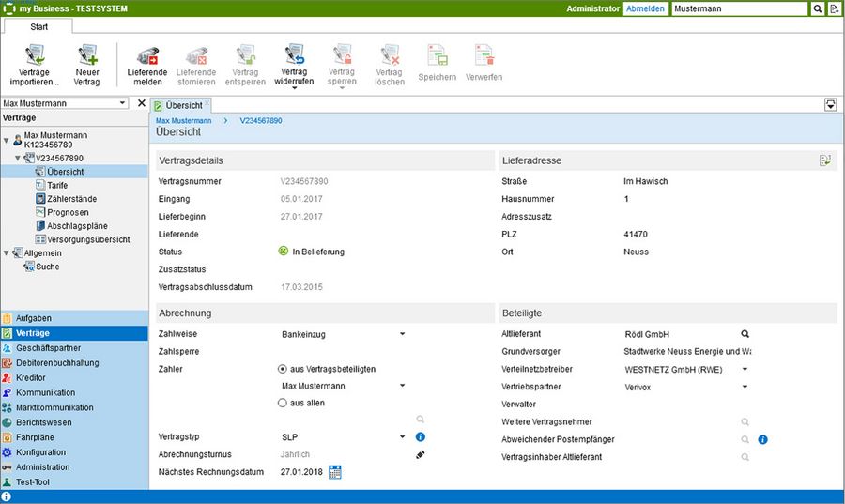Click the magnifier next to Altlieferant Rödl GmbH
845x504 pixels.
pyautogui.click(x=745, y=334)
